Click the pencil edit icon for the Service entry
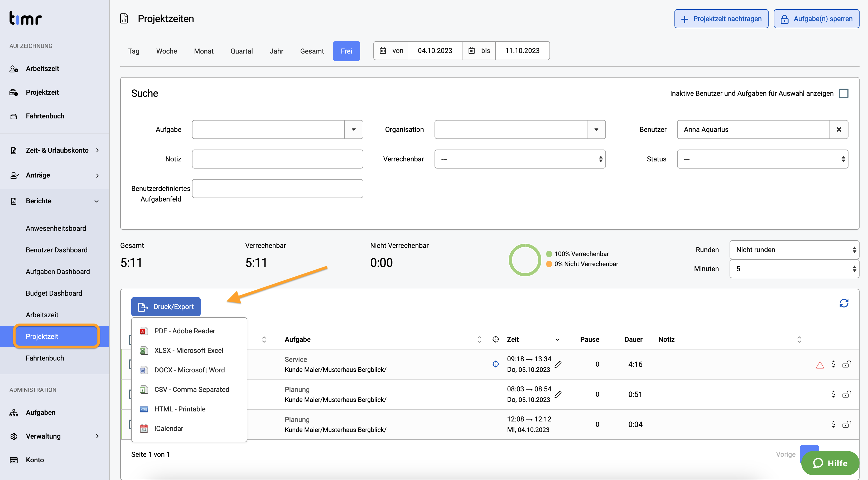This screenshot has width=868, height=480. coord(558,364)
